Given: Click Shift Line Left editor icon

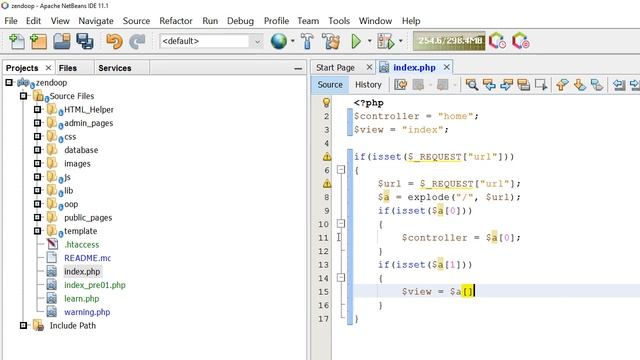Looking at the screenshot, I should pyautogui.click(x=619, y=84).
